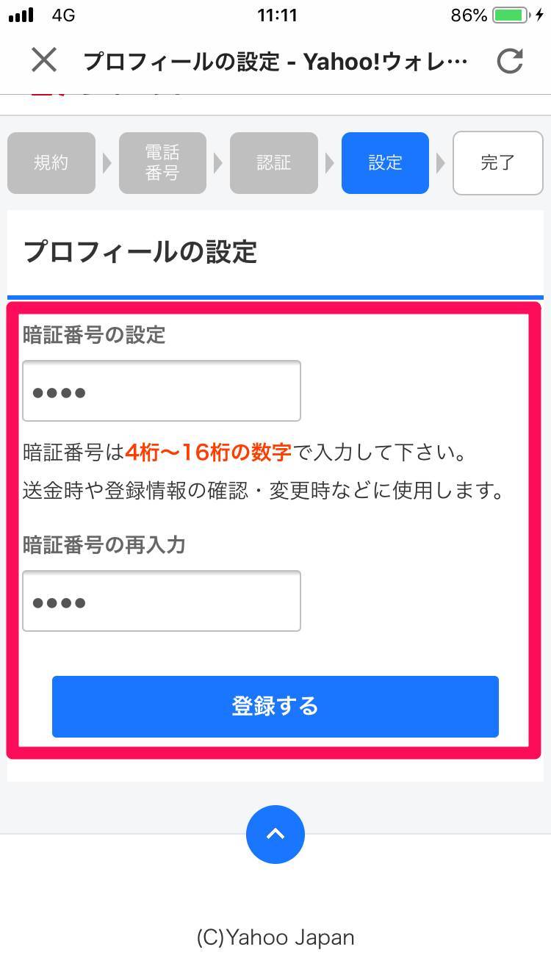Click the arrow between 設定 and 完了
The height and width of the screenshot is (980, 551).
(441, 163)
